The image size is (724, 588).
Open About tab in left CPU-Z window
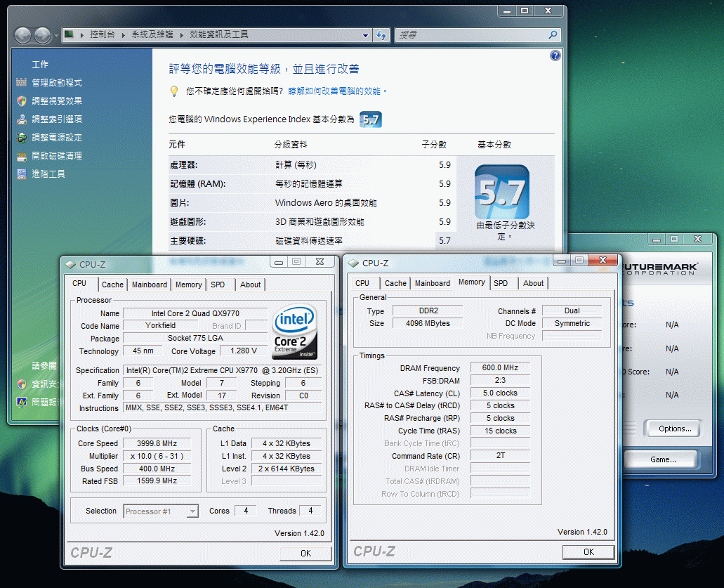pos(250,285)
